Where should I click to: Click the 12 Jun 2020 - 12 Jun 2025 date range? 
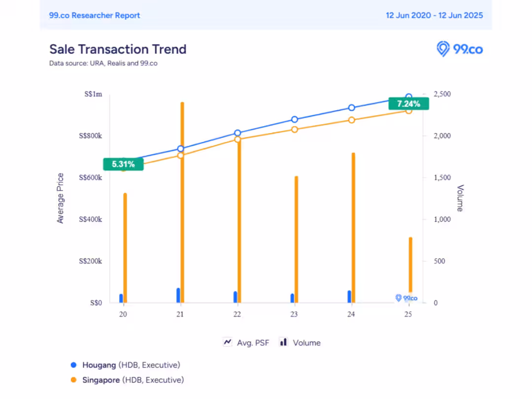click(x=434, y=15)
